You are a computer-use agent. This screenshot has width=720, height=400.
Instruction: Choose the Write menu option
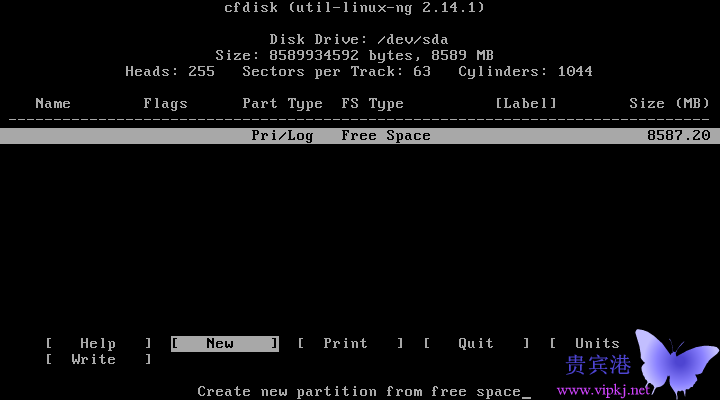[98, 360]
